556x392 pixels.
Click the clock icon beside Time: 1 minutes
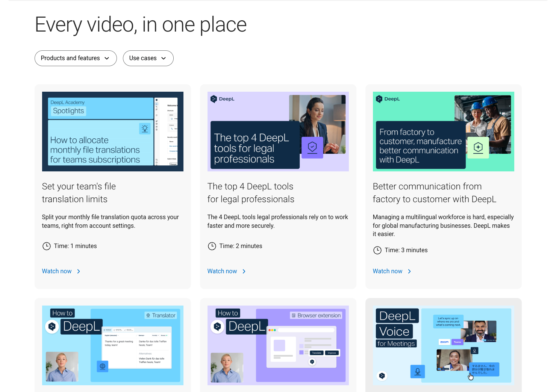tap(47, 246)
